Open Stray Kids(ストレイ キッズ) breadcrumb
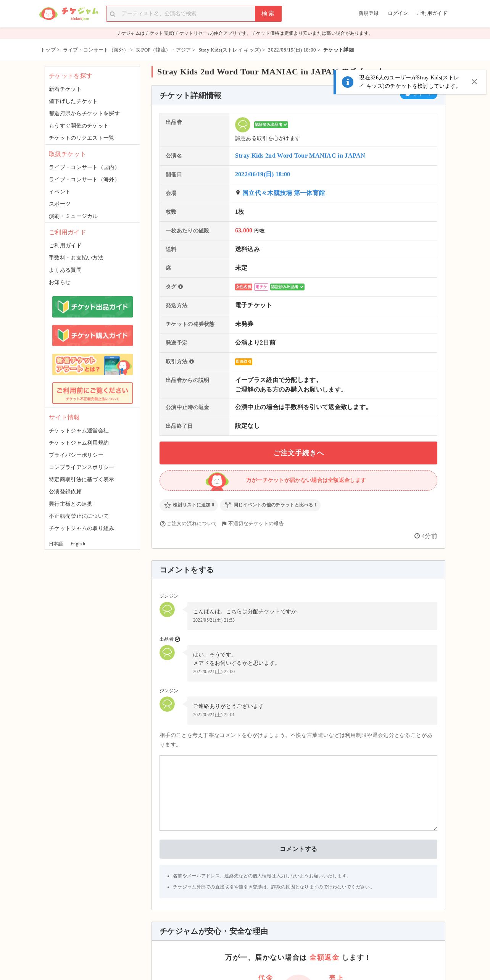 (x=229, y=50)
